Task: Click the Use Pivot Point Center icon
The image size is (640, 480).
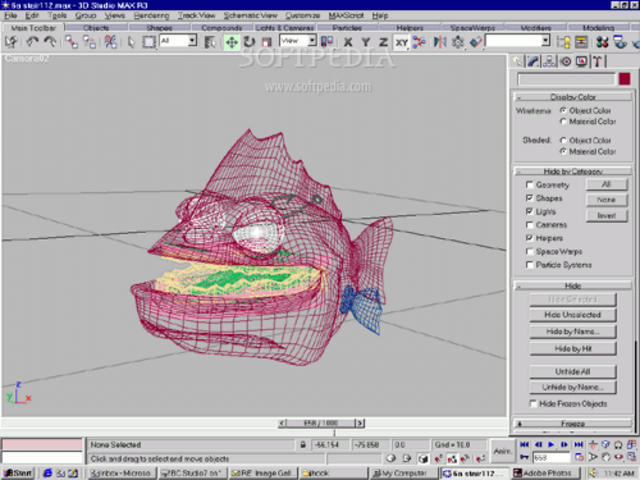Action: pos(327,42)
